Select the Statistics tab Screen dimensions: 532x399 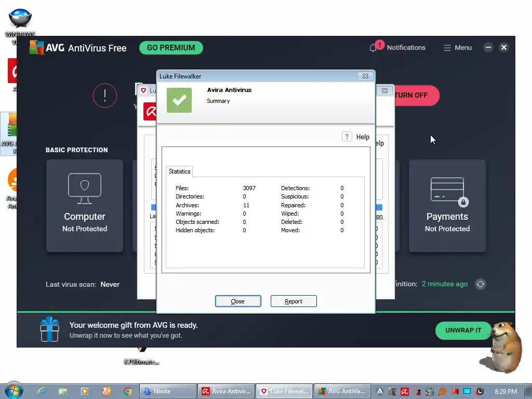pyautogui.click(x=179, y=171)
